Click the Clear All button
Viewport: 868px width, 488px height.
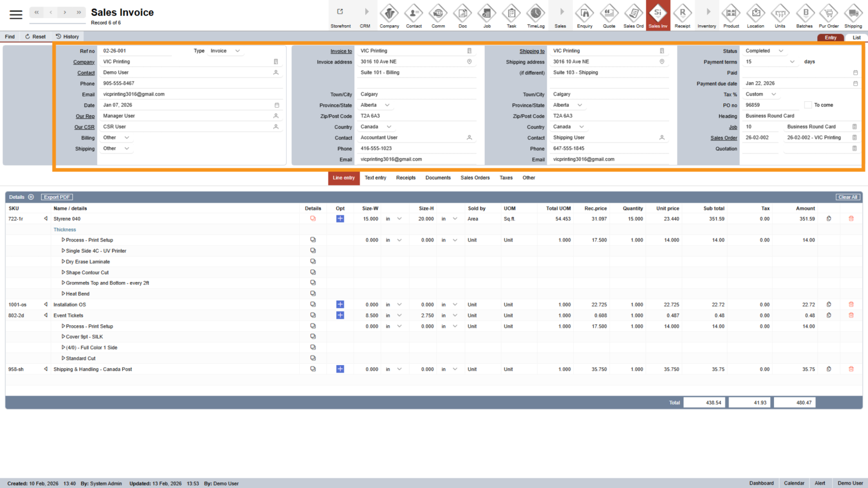click(847, 197)
